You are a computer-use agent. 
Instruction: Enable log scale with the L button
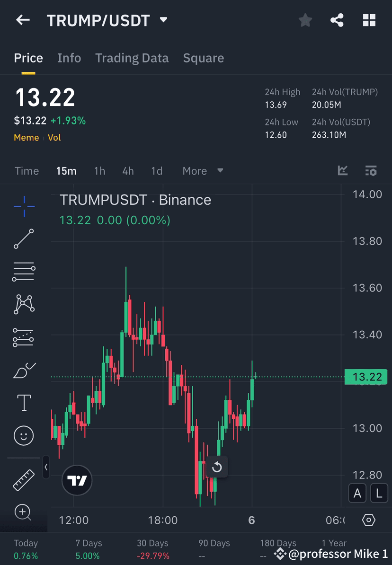pyautogui.click(x=379, y=493)
